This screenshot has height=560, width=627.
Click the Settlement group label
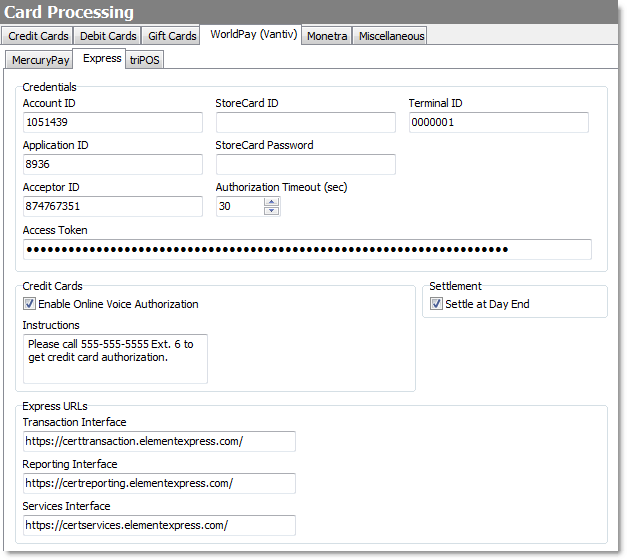pyautogui.click(x=455, y=286)
